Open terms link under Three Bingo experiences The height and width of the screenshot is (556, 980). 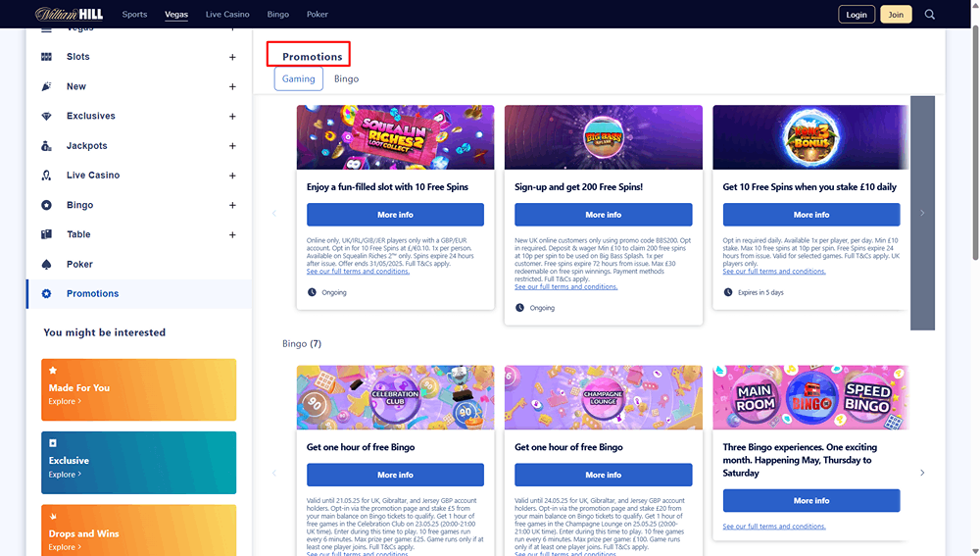(x=774, y=527)
